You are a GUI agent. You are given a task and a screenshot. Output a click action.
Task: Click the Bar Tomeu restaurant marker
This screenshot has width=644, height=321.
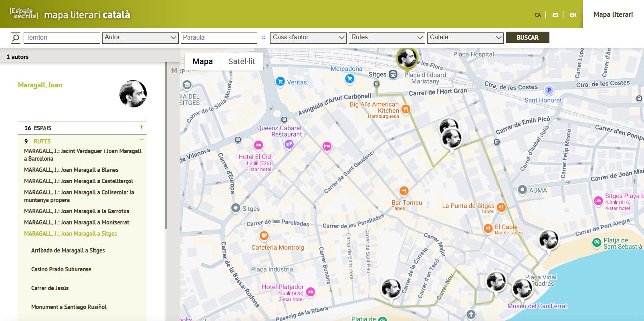pos(404,191)
